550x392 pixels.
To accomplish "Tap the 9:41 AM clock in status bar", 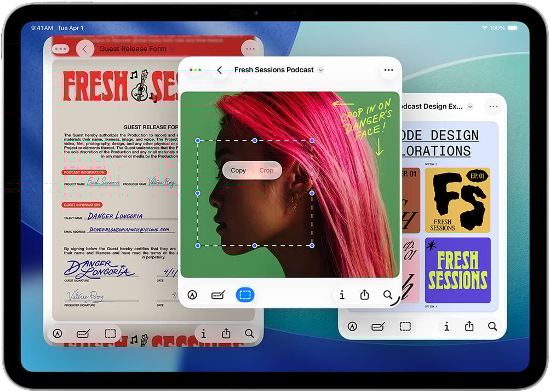I will click(42, 28).
